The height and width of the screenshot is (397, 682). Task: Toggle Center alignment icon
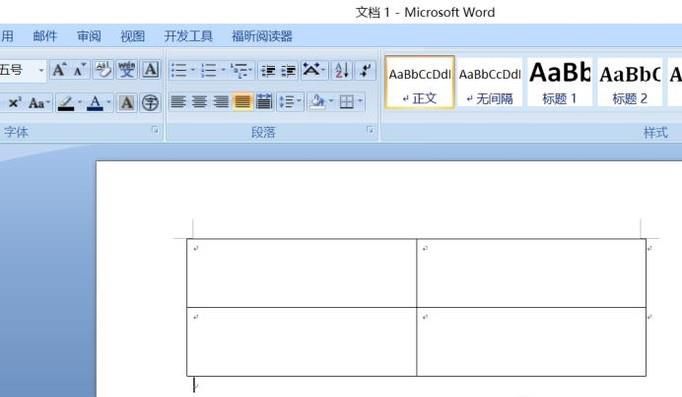[199, 102]
